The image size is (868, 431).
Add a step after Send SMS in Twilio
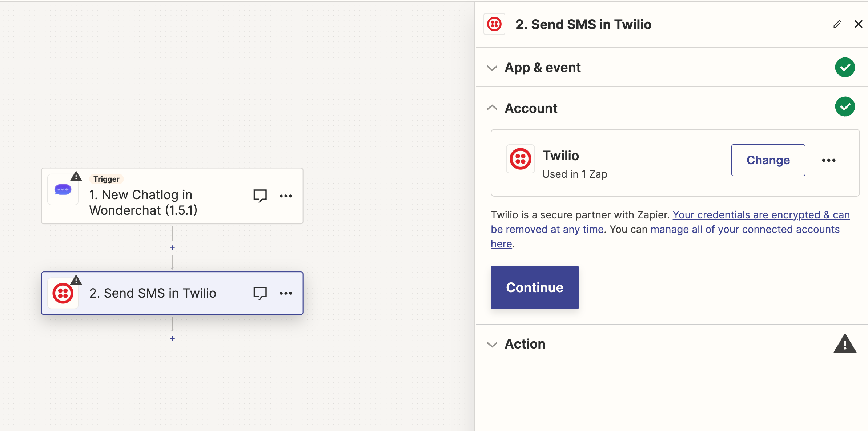[172, 339]
